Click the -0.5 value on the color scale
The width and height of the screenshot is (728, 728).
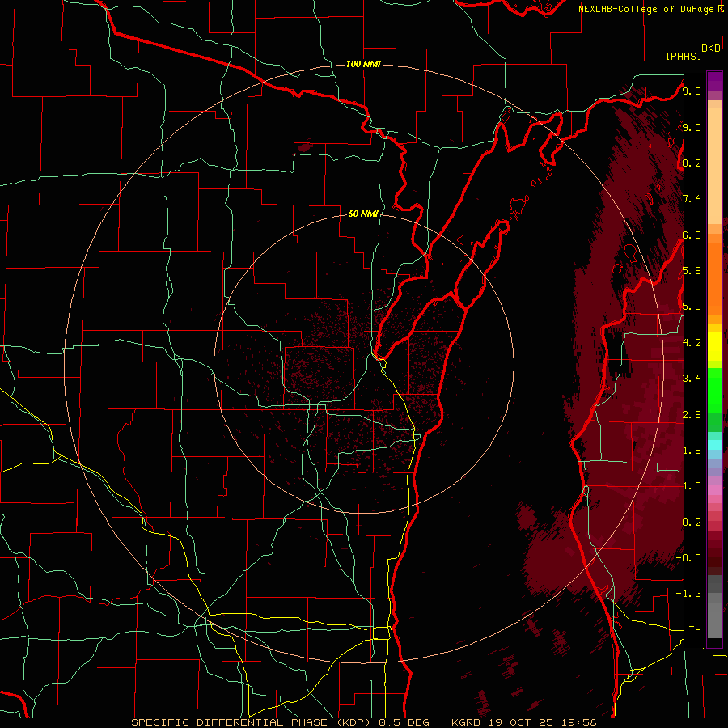coord(688,558)
